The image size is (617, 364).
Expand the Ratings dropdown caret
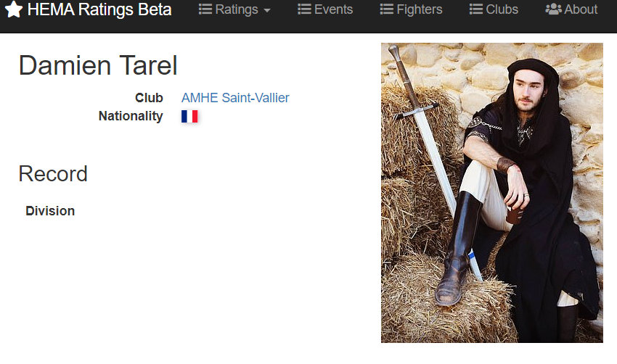tap(267, 11)
